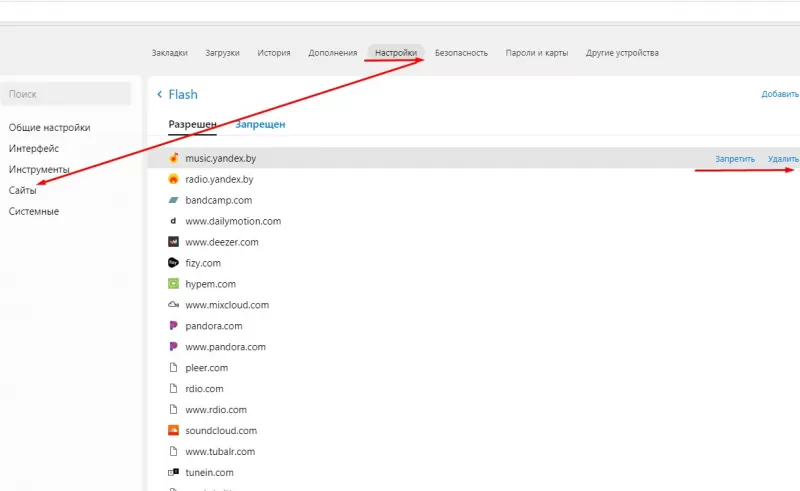The height and width of the screenshot is (491, 800).
Task: Click the Flash section title
Action: tap(183, 94)
